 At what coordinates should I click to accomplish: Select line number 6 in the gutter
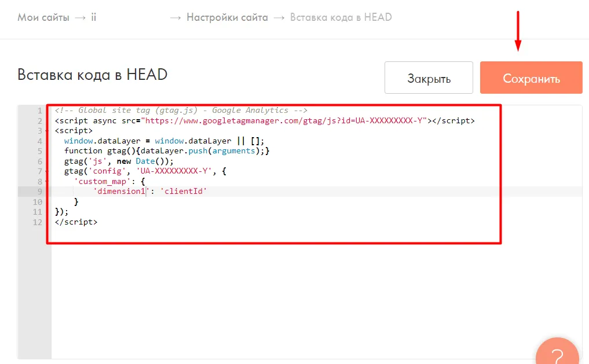tap(39, 161)
